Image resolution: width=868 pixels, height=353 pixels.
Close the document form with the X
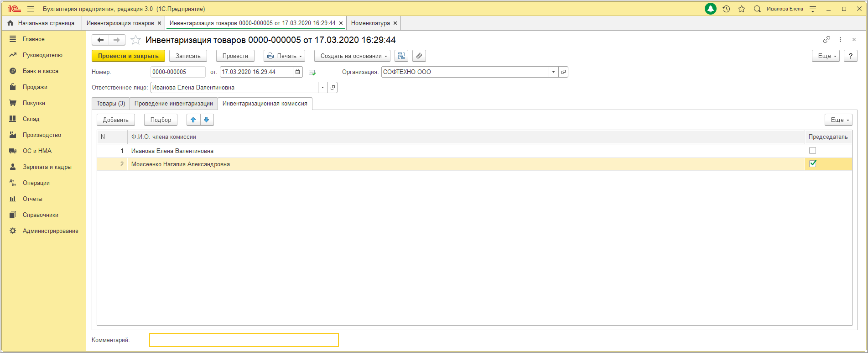854,40
